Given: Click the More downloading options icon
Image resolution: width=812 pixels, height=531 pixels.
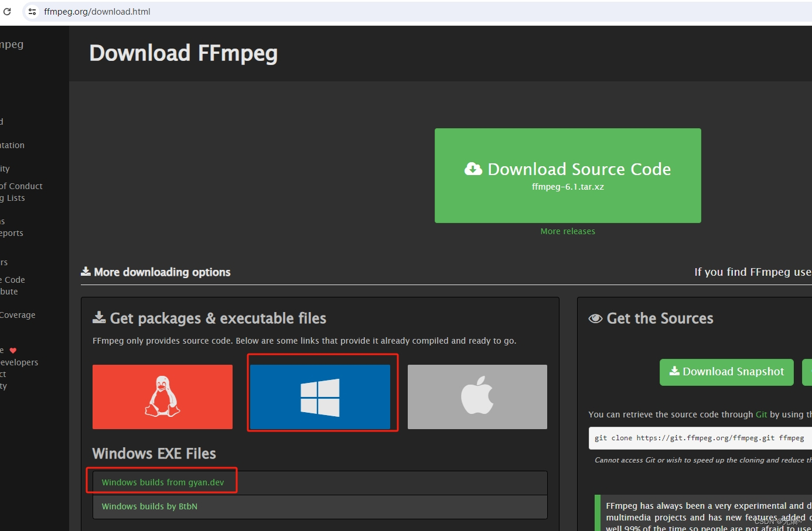Looking at the screenshot, I should (86, 272).
